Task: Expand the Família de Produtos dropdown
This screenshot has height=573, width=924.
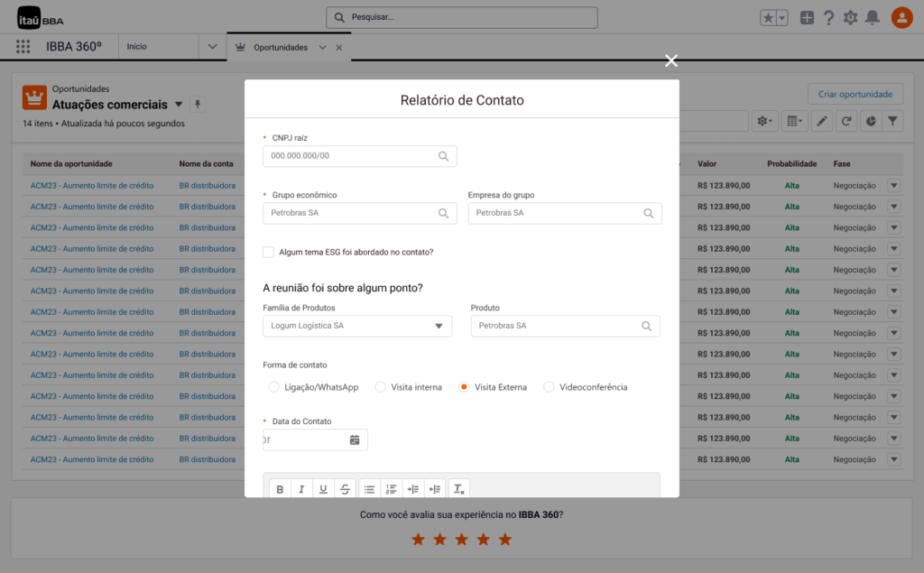Action: (439, 326)
